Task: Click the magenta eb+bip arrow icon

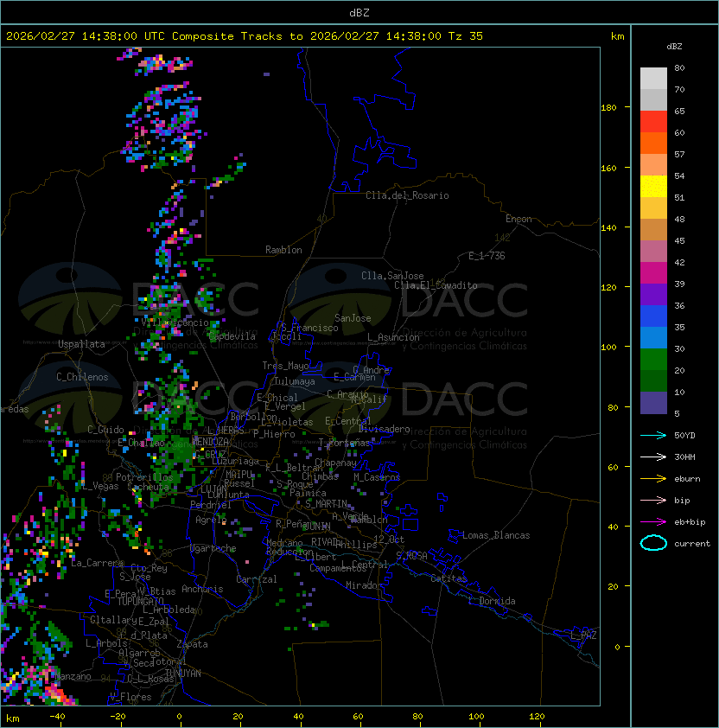Action: click(x=653, y=522)
